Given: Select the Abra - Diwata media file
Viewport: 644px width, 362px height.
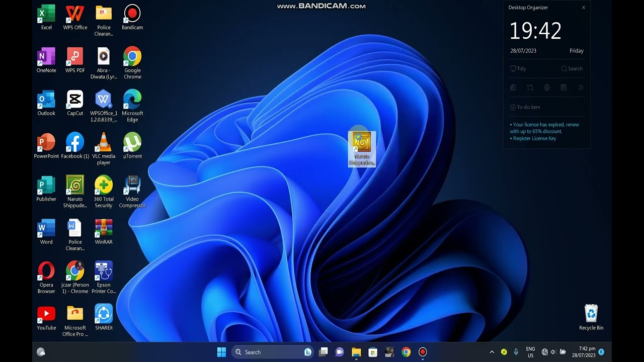Looking at the screenshot, I should tap(104, 63).
